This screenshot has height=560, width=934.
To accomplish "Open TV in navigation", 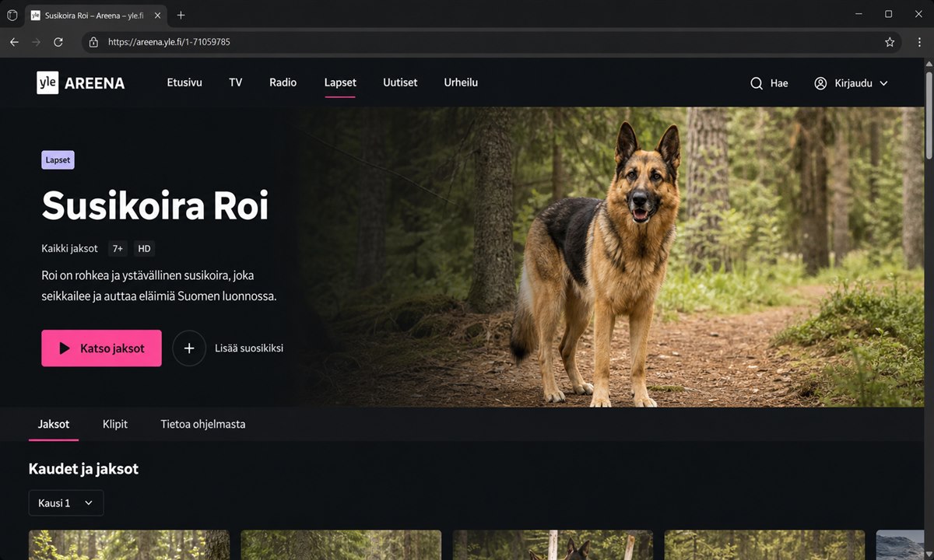I will point(236,82).
